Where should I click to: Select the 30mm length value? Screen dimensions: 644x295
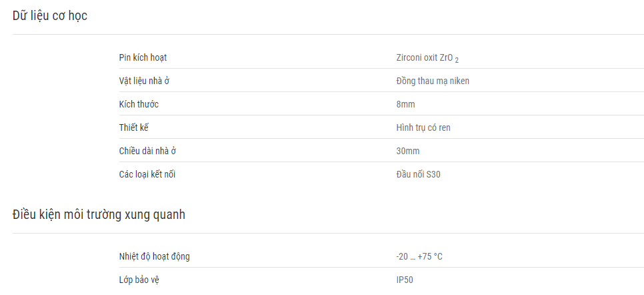pyautogui.click(x=408, y=151)
